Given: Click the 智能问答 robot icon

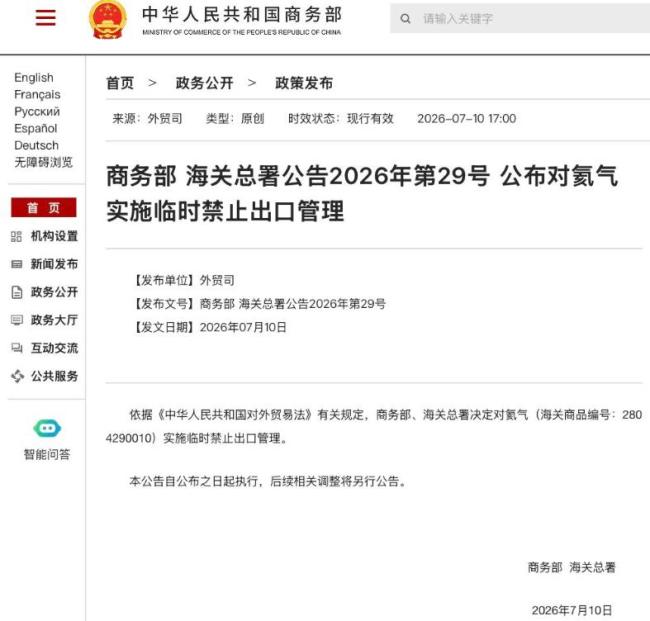Looking at the screenshot, I should pyautogui.click(x=47, y=428).
